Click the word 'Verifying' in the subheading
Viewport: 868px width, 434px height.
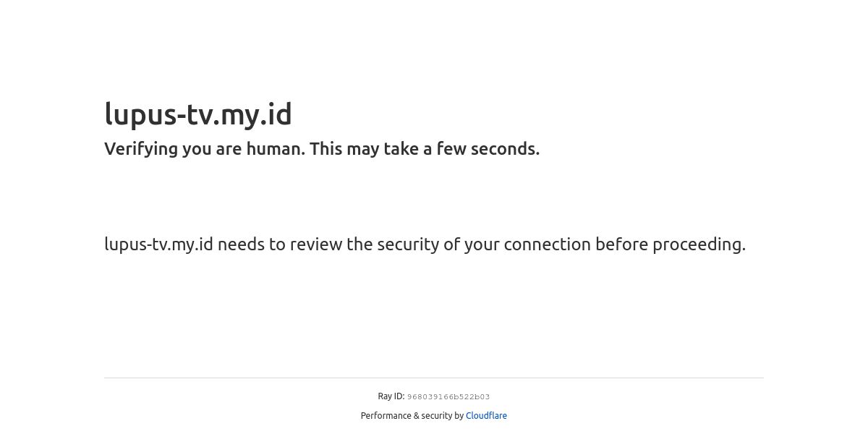(141, 149)
